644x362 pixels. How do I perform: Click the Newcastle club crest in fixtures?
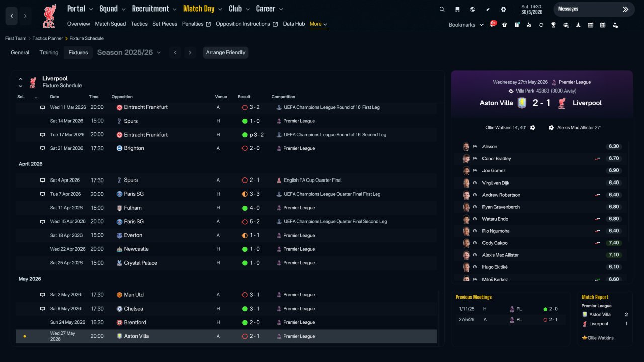(x=119, y=249)
